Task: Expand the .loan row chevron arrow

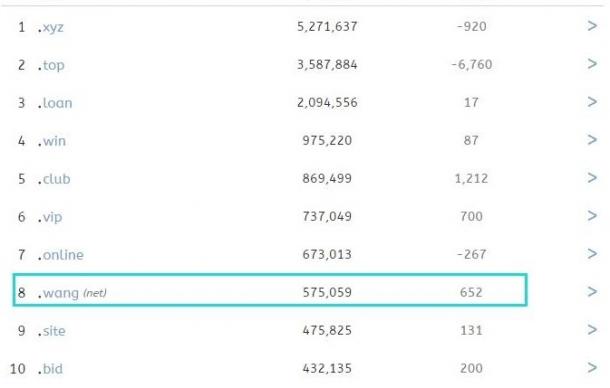Action: pyautogui.click(x=592, y=102)
